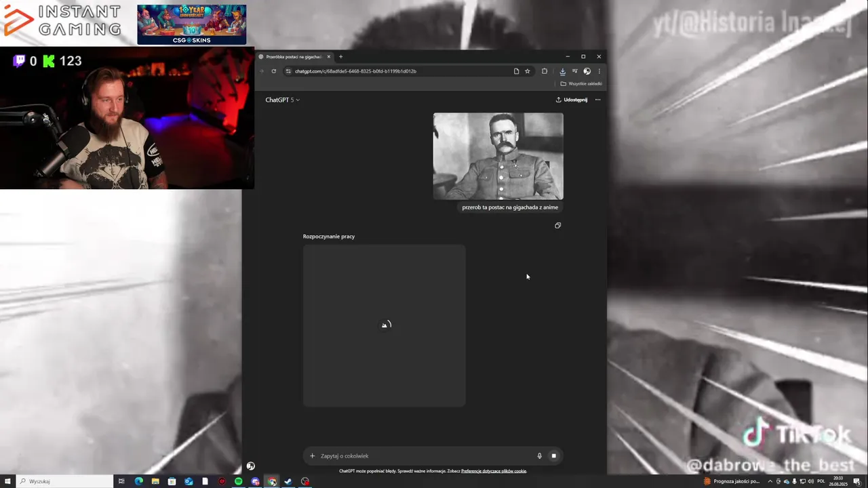
Task: Open the network icon in system tray
Action: coord(803,481)
